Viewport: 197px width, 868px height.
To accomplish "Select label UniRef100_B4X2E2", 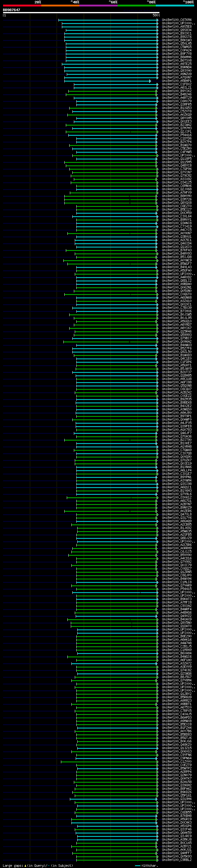I will 176,406.
